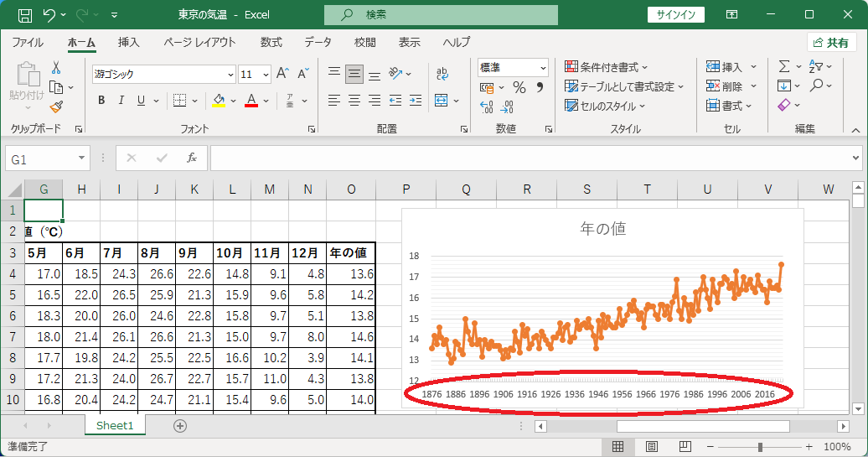
Task: Increase decimal places
Action: pyautogui.click(x=487, y=106)
